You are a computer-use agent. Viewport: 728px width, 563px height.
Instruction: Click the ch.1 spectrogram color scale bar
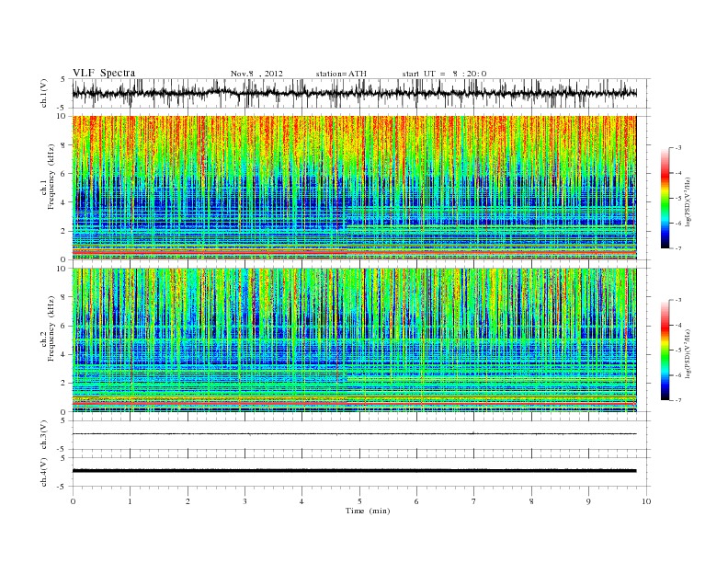click(x=665, y=198)
